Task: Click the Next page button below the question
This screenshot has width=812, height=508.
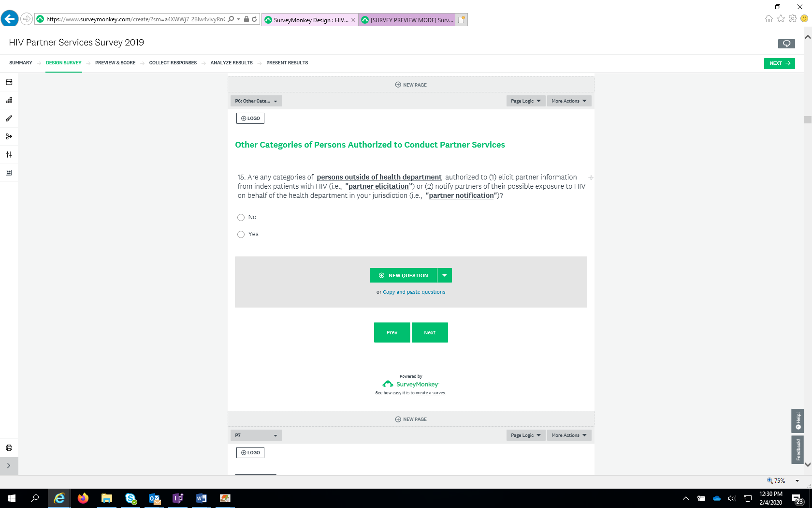Action: click(x=430, y=332)
